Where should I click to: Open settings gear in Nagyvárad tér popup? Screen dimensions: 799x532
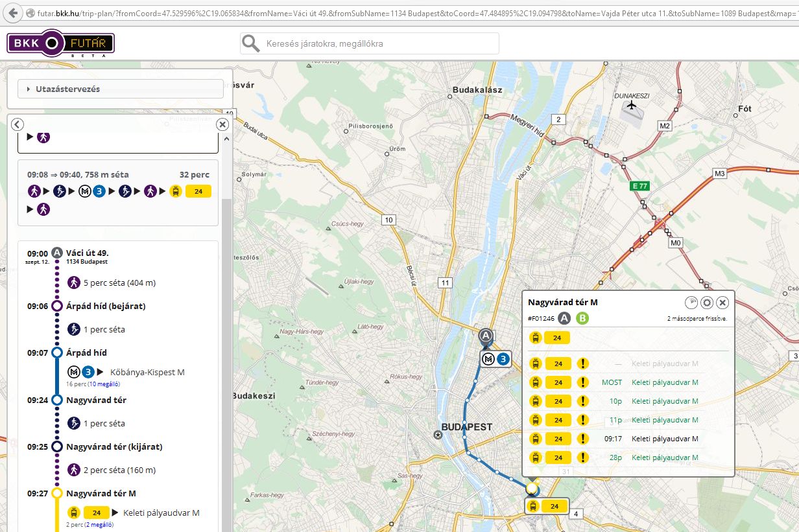click(707, 303)
